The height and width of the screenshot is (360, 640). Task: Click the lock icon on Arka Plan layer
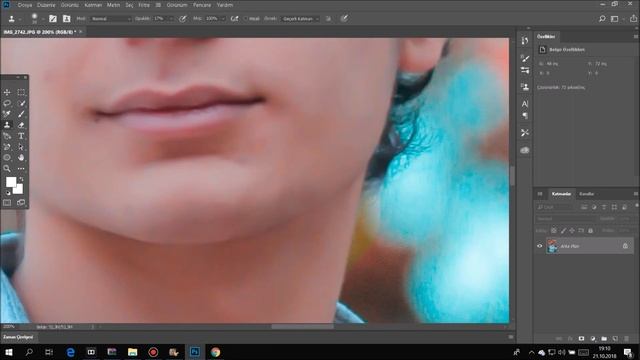pyautogui.click(x=625, y=246)
